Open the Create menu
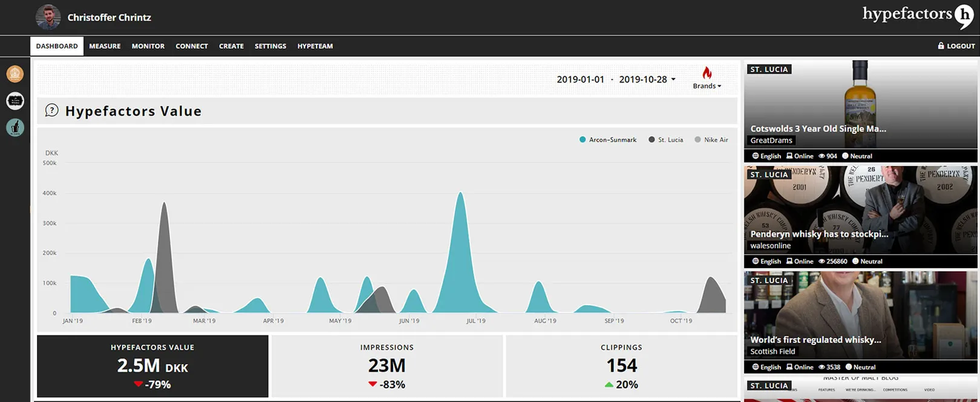 point(231,46)
